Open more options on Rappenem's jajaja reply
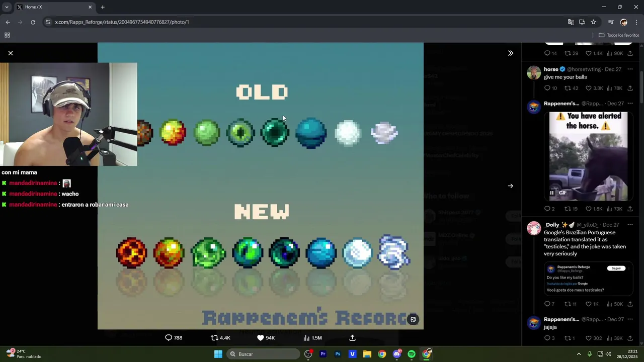 tap(630, 319)
